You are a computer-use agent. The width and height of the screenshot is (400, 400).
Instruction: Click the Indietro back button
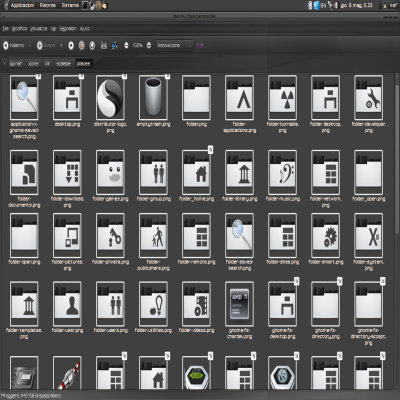point(14,45)
